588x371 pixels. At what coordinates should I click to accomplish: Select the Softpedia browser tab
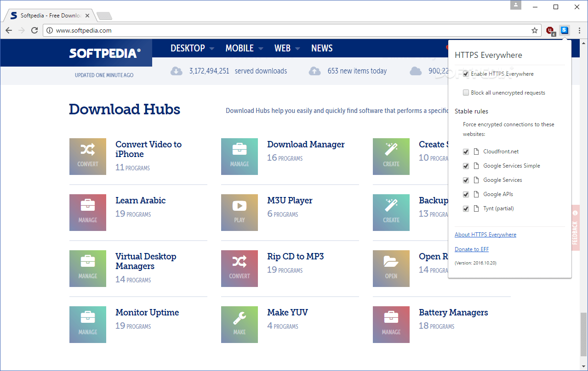point(50,16)
